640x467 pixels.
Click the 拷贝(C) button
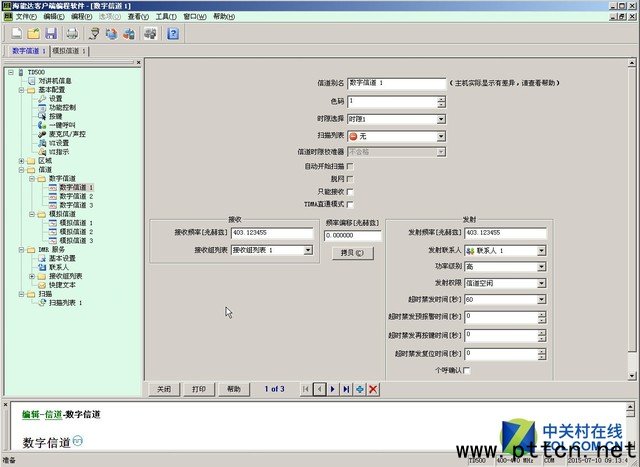pyautogui.click(x=351, y=253)
